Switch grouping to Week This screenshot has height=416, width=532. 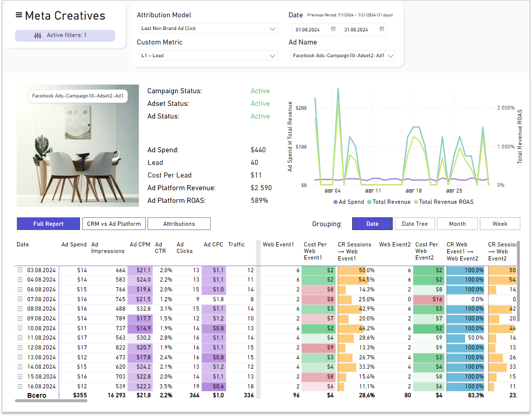[500, 224]
